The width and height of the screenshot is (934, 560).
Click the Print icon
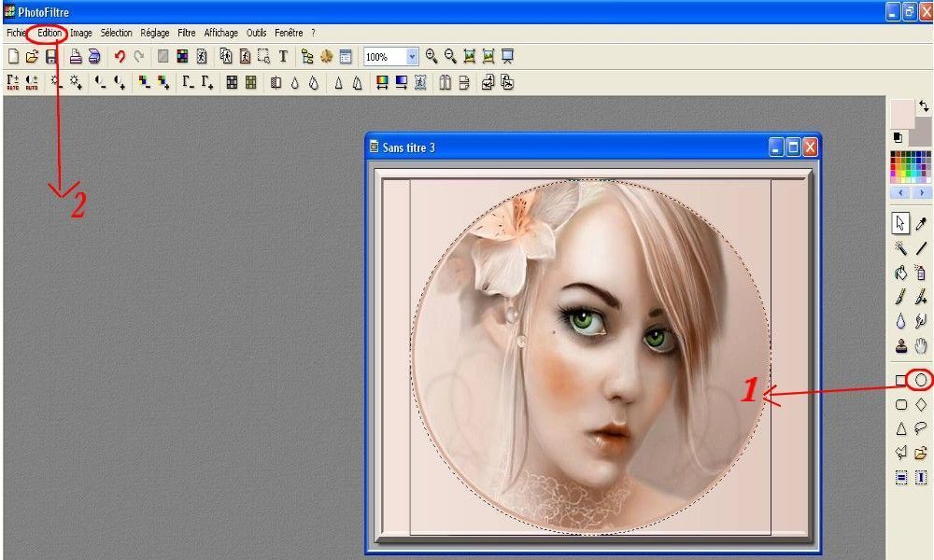(x=75, y=57)
